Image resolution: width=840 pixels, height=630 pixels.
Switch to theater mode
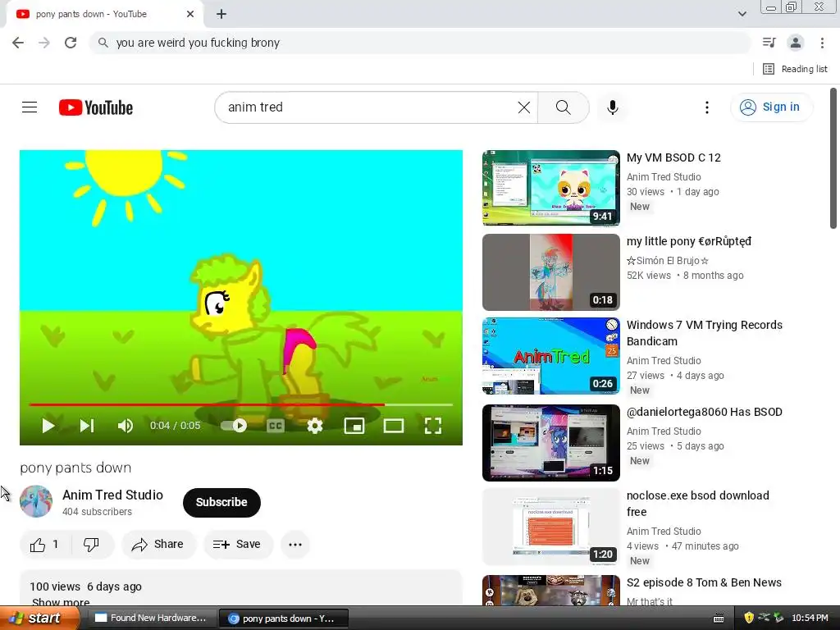pyautogui.click(x=393, y=426)
